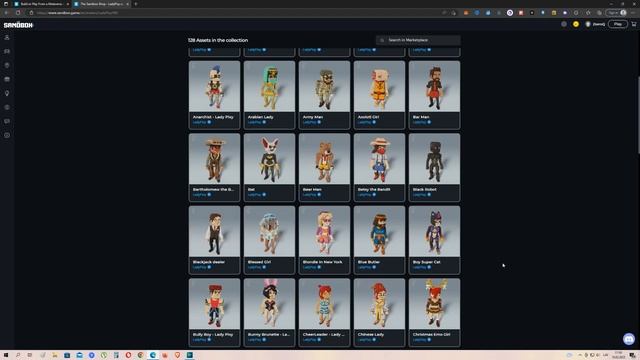Open the shopping cart icon
640x360 pixels.
click(634, 24)
